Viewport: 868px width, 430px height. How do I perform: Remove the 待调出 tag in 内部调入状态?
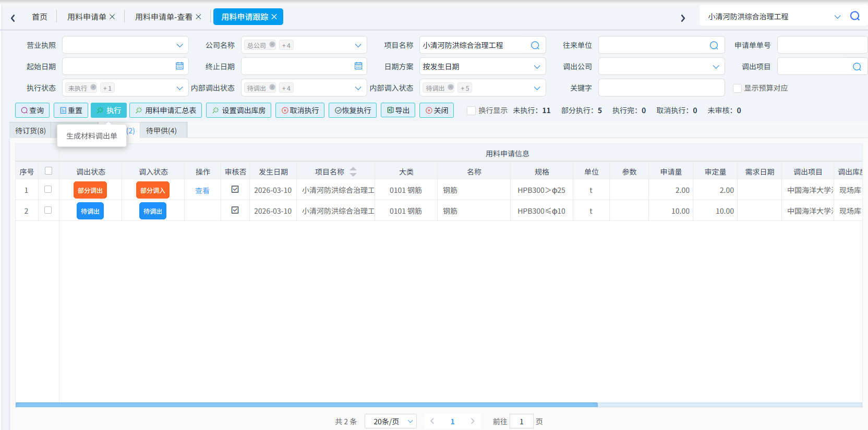pyautogui.click(x=451, y=88)
